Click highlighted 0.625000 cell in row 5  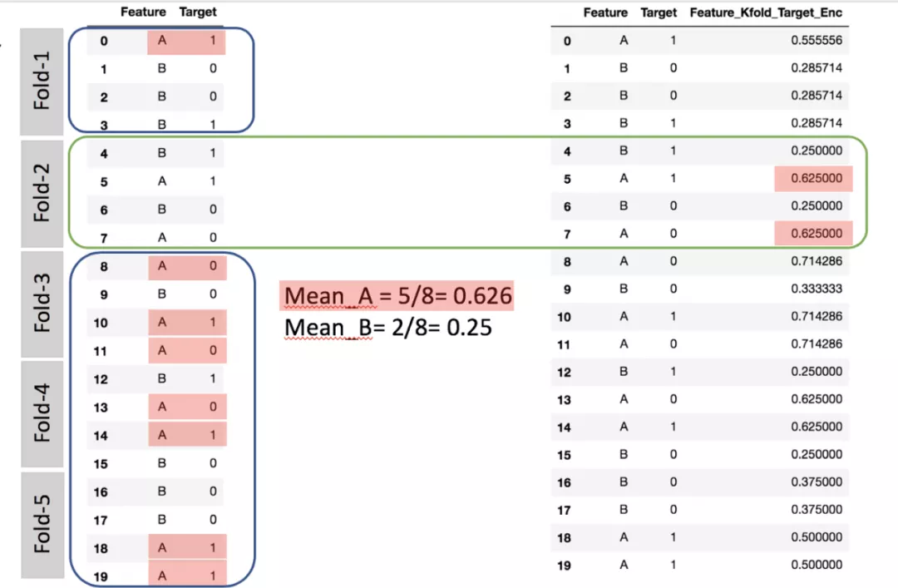[x=813, y=179]
